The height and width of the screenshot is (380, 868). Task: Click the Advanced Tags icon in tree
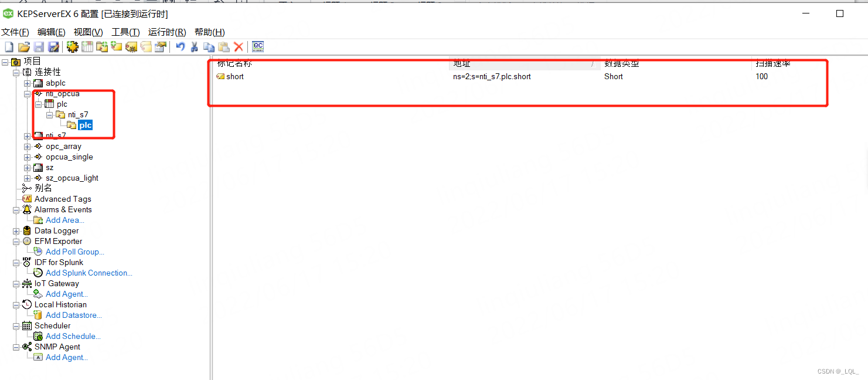[27, 199]
